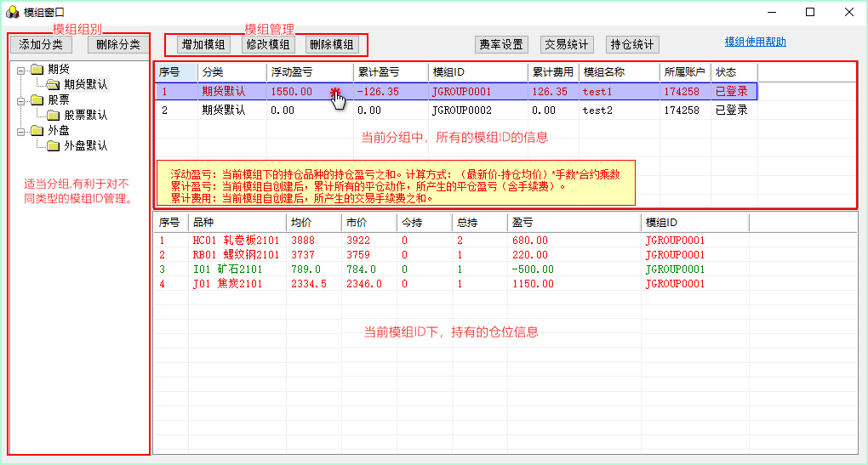This screenshot has height=465, width=868.
Task: Click the 删除分类 button
Action: click(118, 44)
